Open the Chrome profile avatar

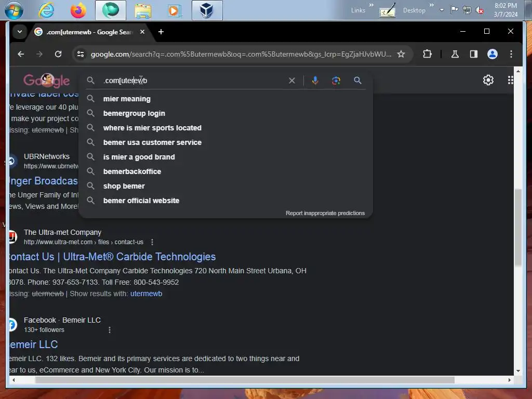[x=493, y=54]
